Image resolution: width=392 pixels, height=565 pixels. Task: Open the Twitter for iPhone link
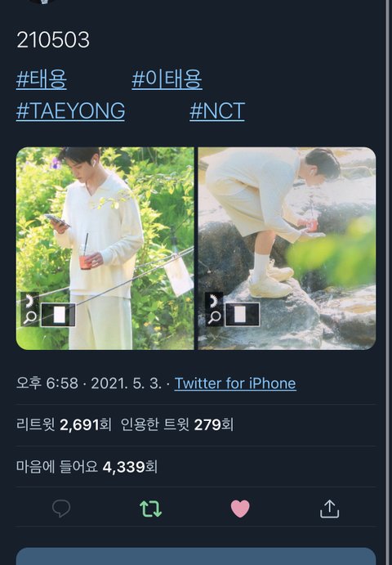[x=235, y=383]
